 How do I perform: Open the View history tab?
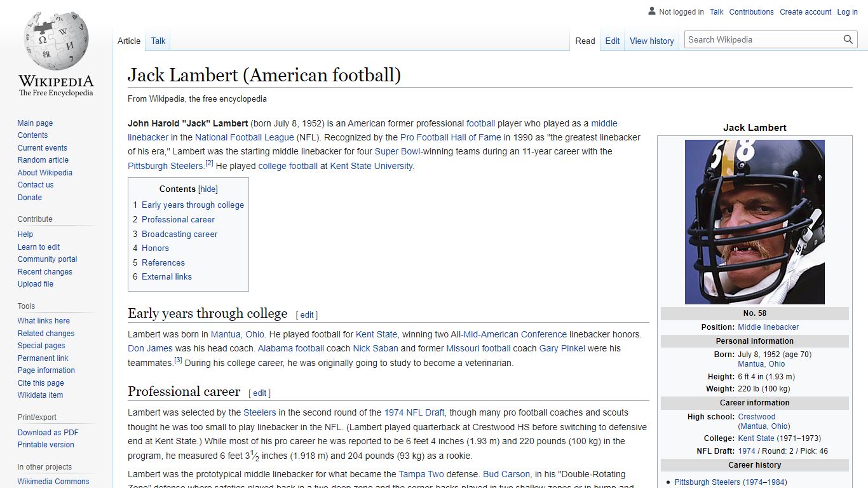tap(652, 41)
